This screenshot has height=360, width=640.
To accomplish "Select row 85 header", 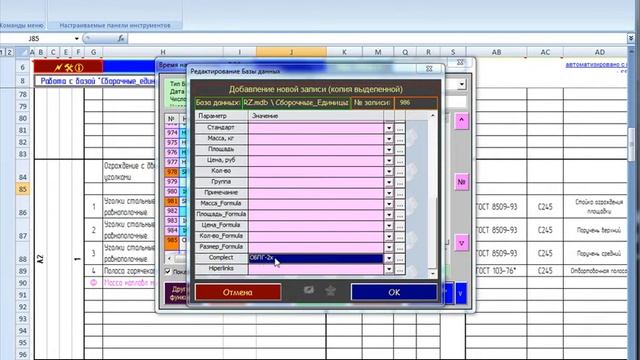I will 22,189.
